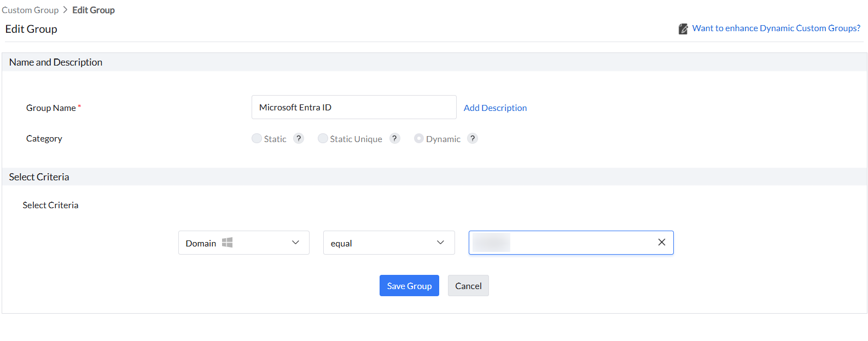
Task: Click the help icon next to Static
Action: [x=298, y=138]
